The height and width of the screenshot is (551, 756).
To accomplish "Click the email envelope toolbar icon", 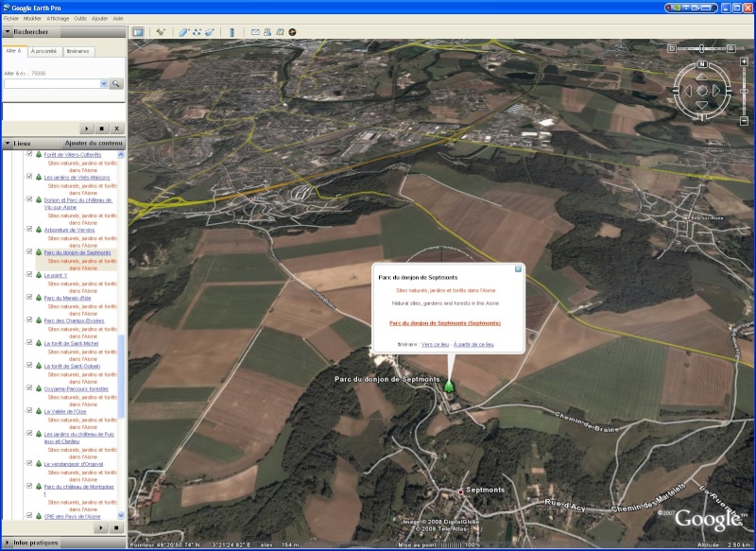I will [x=255, y=32].
